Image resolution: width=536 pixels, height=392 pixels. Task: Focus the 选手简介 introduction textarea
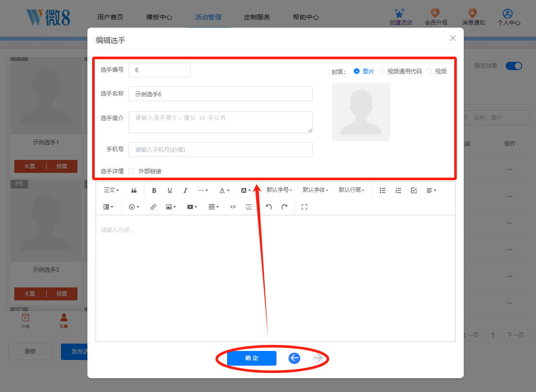[221, 122]
